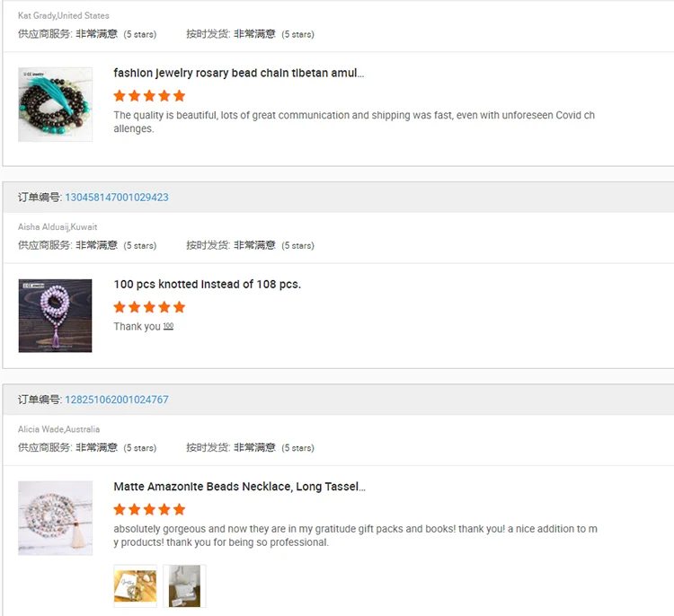Click Alicia Wade's absolutely gorgeous review text

(x=356, y=536)
